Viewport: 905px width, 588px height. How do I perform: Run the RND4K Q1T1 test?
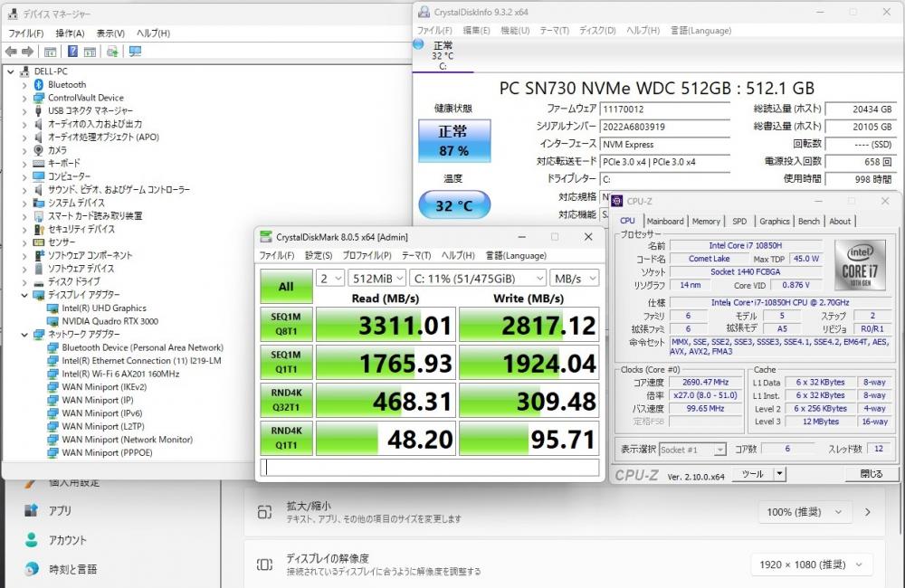[286, 439]
